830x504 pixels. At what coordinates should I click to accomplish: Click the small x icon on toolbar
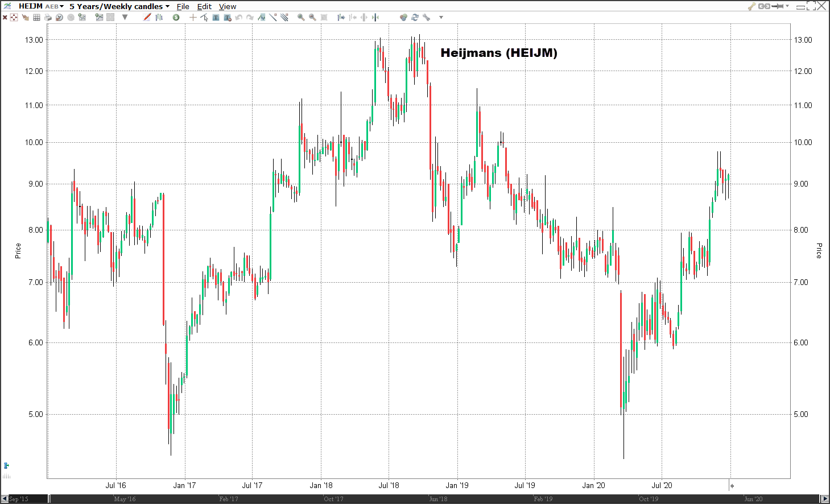tap(5, 18)
